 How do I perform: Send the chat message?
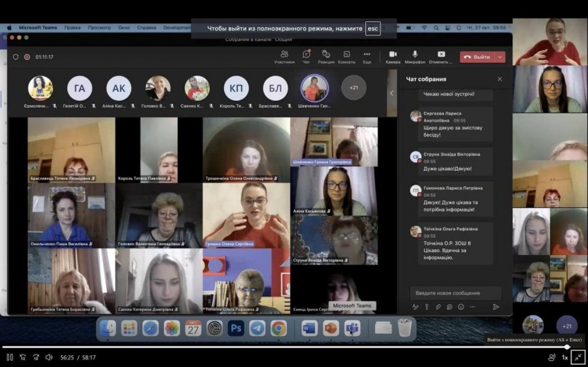tap(496, 307)
